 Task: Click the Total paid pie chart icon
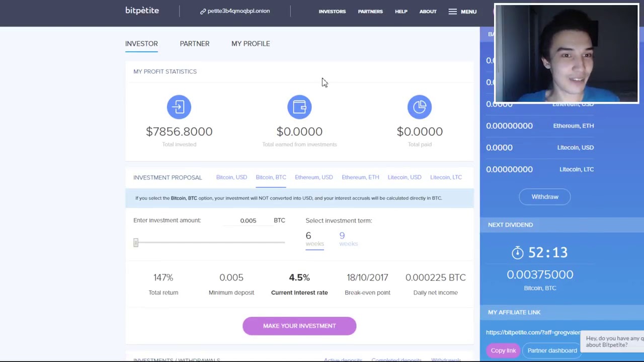pyautogui.click(x=420, y=107)
